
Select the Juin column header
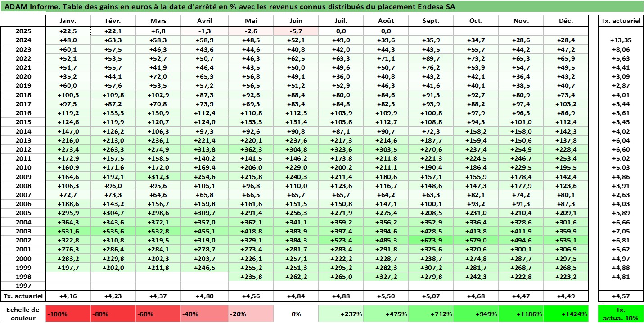[x=296, y=21]
